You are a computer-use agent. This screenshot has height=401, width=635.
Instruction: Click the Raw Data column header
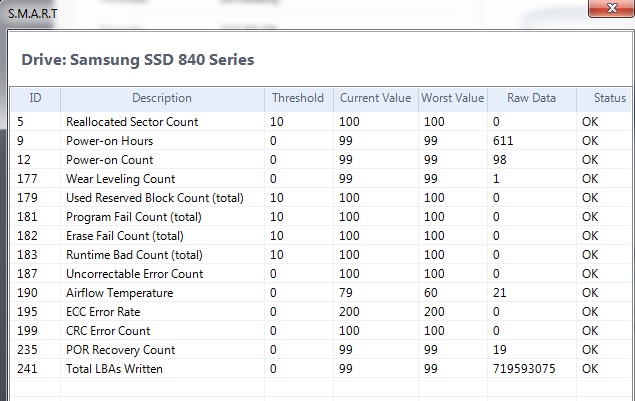(531, 98)
